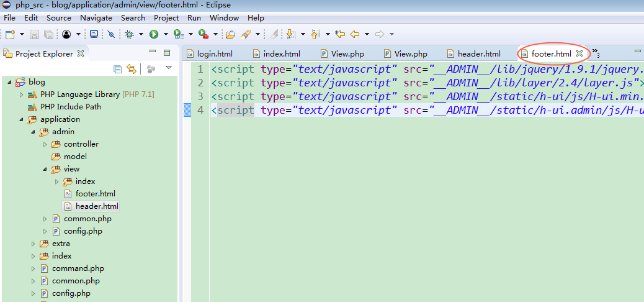
Task: Toggle Skip All Breakpoints icon
Action: (111, 34)
